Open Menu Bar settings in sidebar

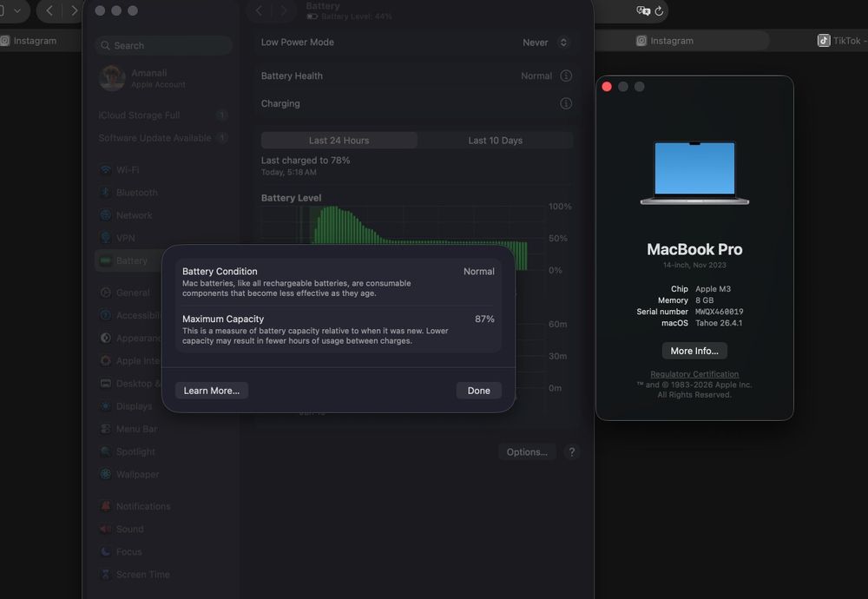(x=164, y=429)
